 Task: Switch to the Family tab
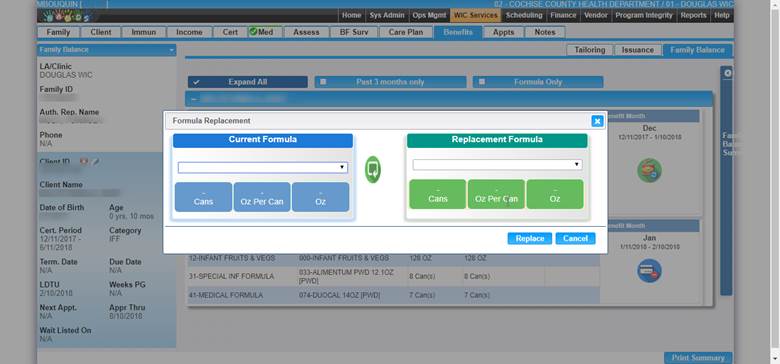pos(58,32)
